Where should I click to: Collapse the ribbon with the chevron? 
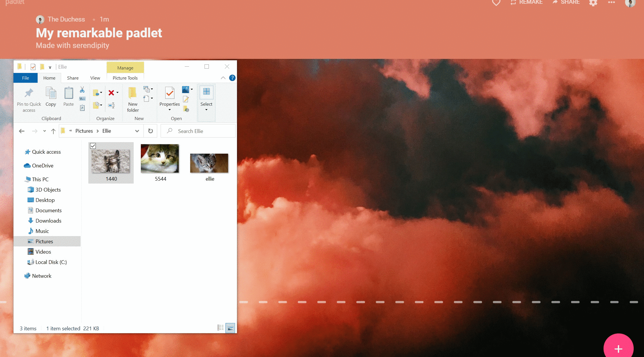223,78
